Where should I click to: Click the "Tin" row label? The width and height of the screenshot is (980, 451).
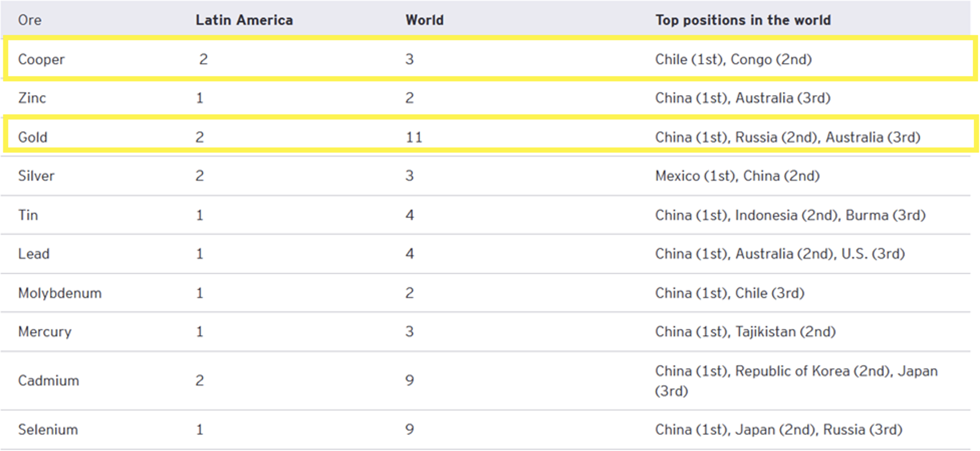28,215
